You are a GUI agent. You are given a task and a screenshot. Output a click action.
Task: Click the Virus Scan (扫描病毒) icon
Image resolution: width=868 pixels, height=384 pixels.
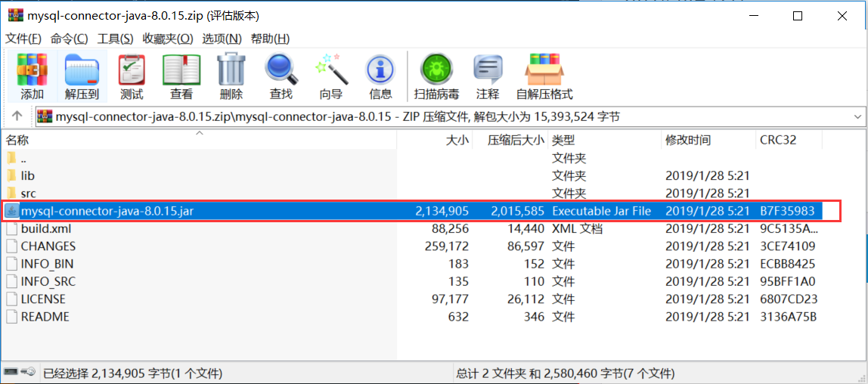[x=436, y=69]
